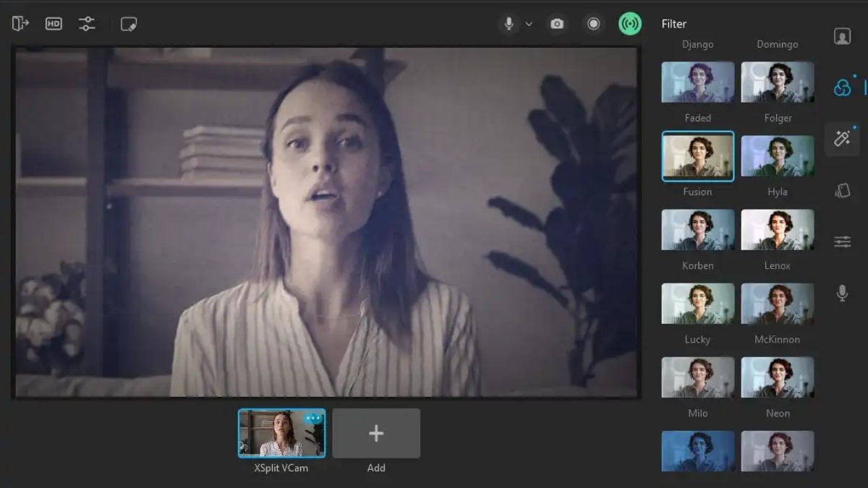Open the XSplit VCam scene options dots
Viewport: 868px width, 488px height.
coord(313,419)
